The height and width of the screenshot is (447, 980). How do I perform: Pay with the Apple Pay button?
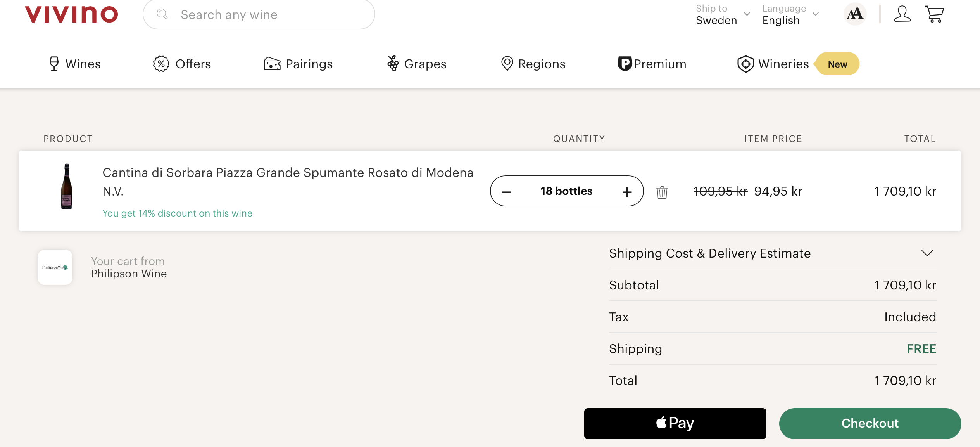click(x=675, y=423)
